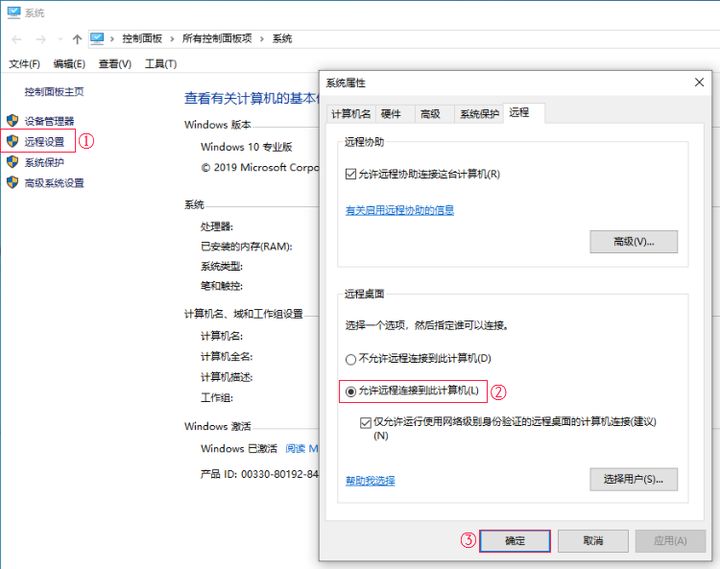This screenshot has width=720, height=569.
Task: Click the System Protection (系统保护) shield icon
Action: click(x=12, y=163)
